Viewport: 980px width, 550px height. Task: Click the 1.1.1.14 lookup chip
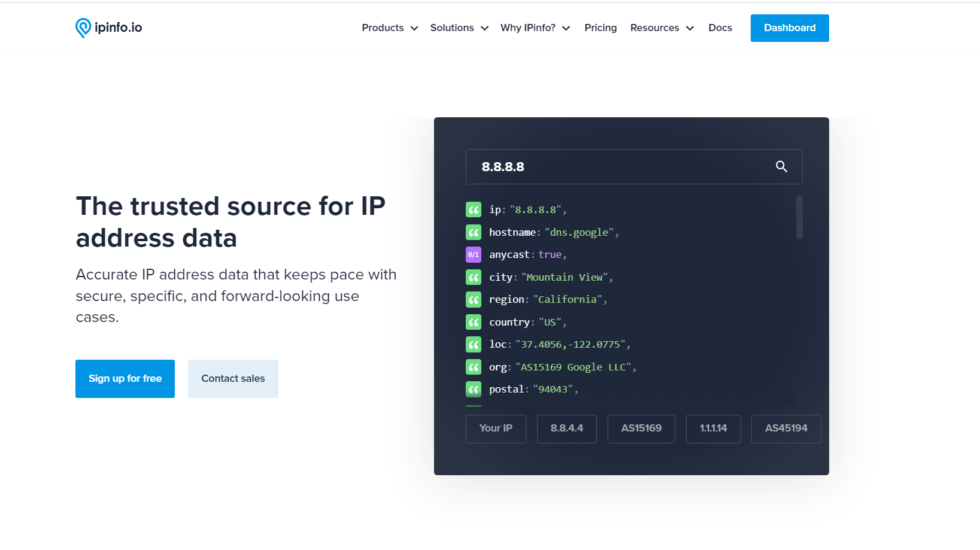pos(713,429)
